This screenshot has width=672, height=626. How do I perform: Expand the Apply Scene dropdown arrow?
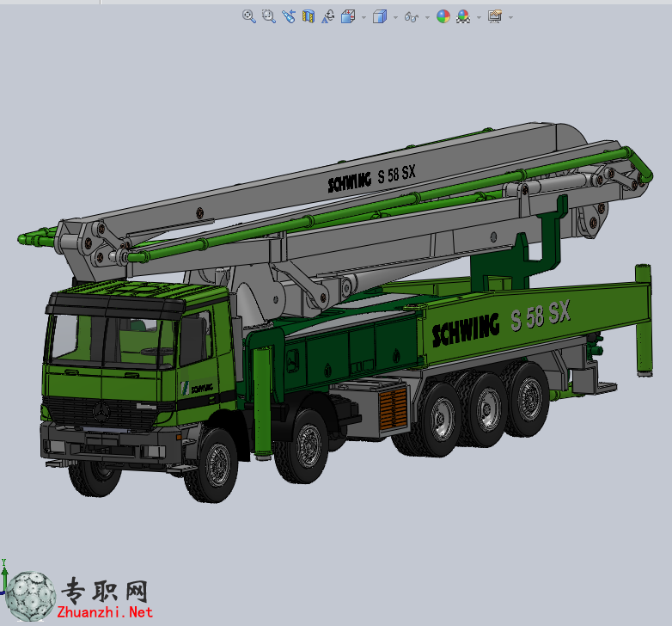click(479, 17)
